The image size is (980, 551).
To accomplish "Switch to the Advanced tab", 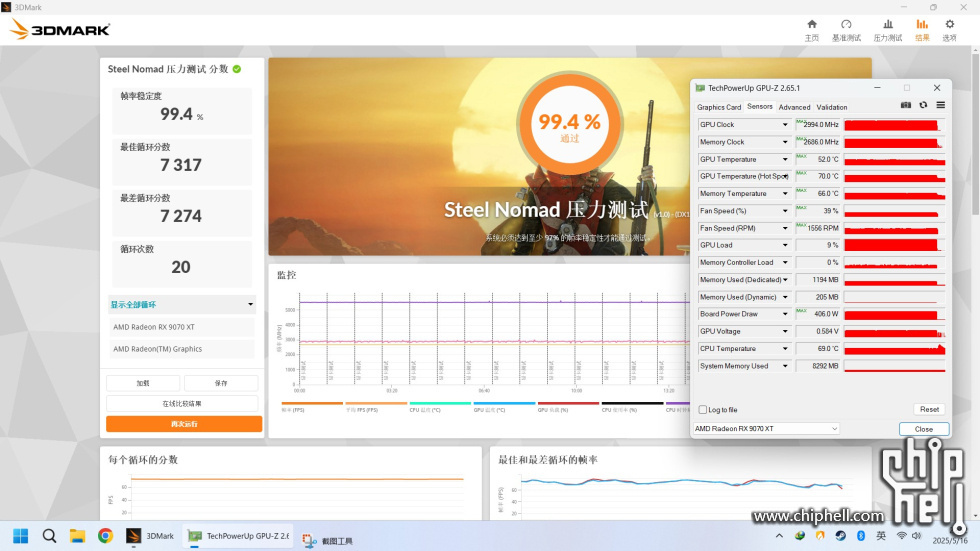I will click(794, 107).
